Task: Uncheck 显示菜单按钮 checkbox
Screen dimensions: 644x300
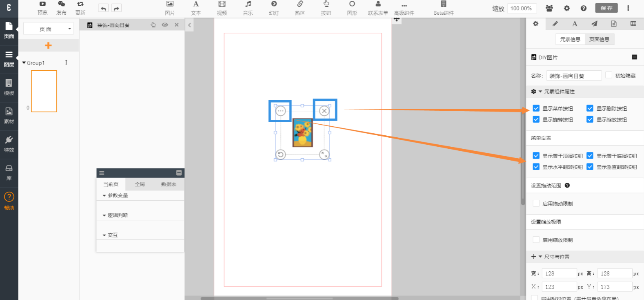Action: tap(536, 108)
